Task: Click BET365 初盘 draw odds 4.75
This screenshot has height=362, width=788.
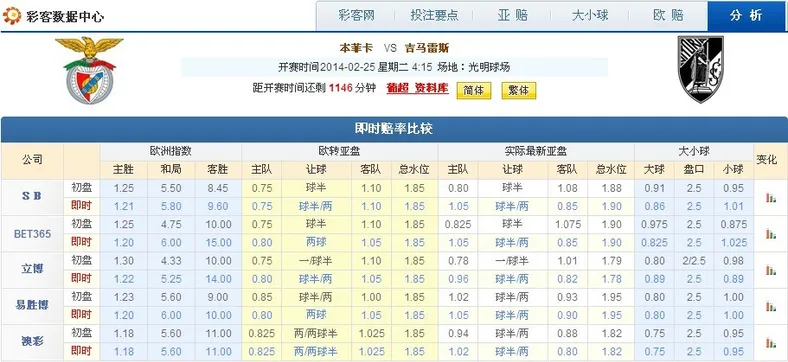Action: coord(171,225)
